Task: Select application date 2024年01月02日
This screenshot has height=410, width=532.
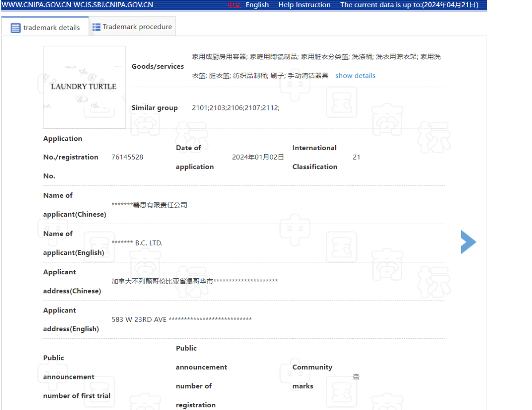Action: click(x=258, y=157)
